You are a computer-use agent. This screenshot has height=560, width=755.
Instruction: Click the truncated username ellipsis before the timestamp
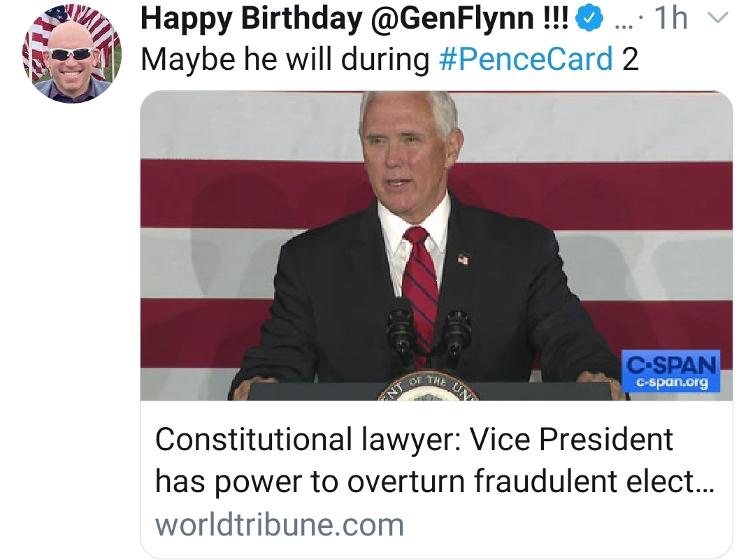[x=622, y=21]
